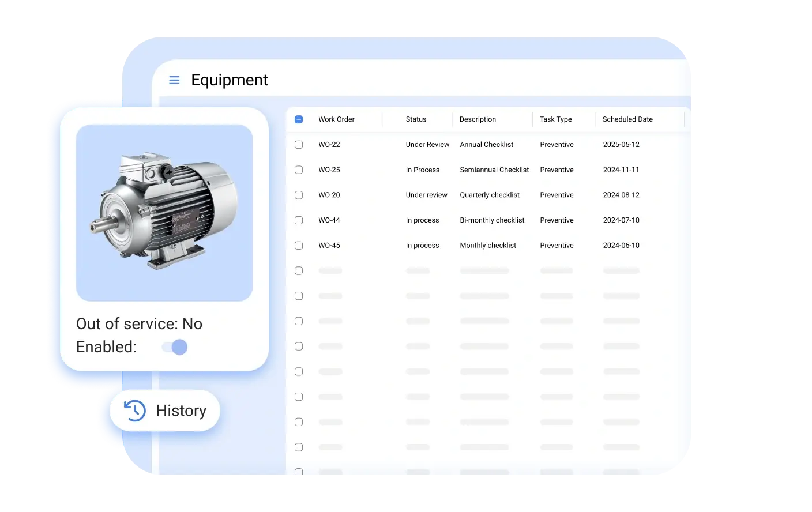Click the history clock icon

(134, 411)
